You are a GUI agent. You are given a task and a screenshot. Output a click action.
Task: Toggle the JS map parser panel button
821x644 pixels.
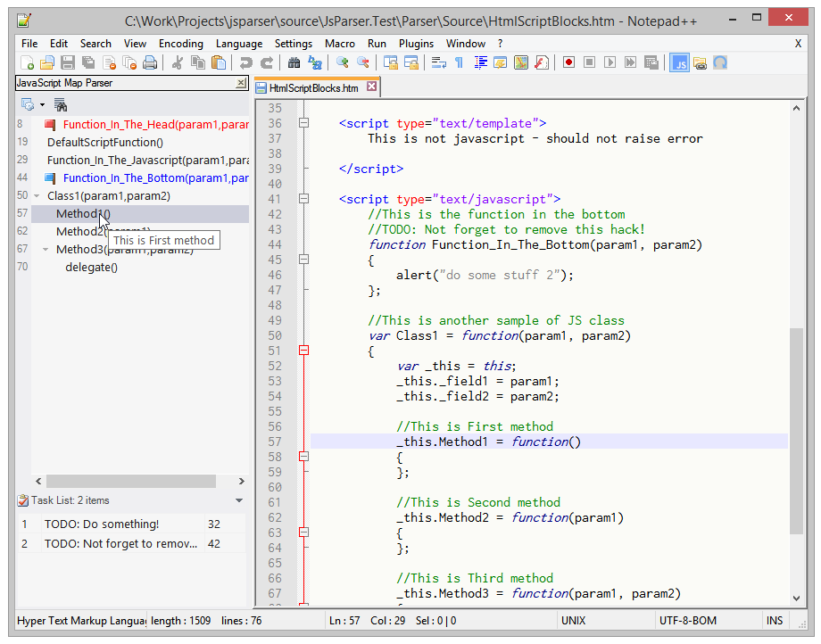[x=680, y=62]
